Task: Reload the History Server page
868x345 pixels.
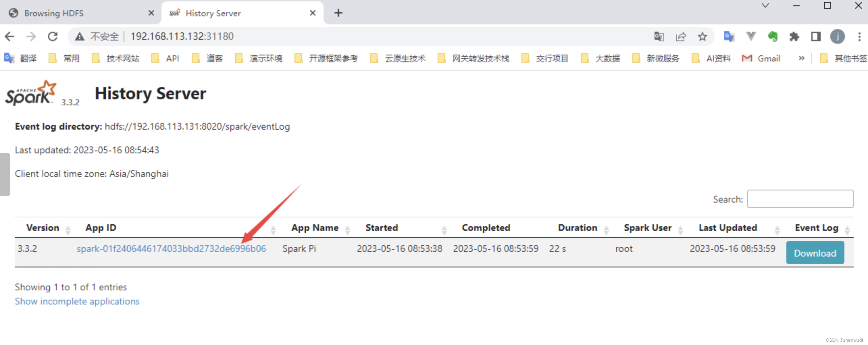Action: tap(53, 36)
